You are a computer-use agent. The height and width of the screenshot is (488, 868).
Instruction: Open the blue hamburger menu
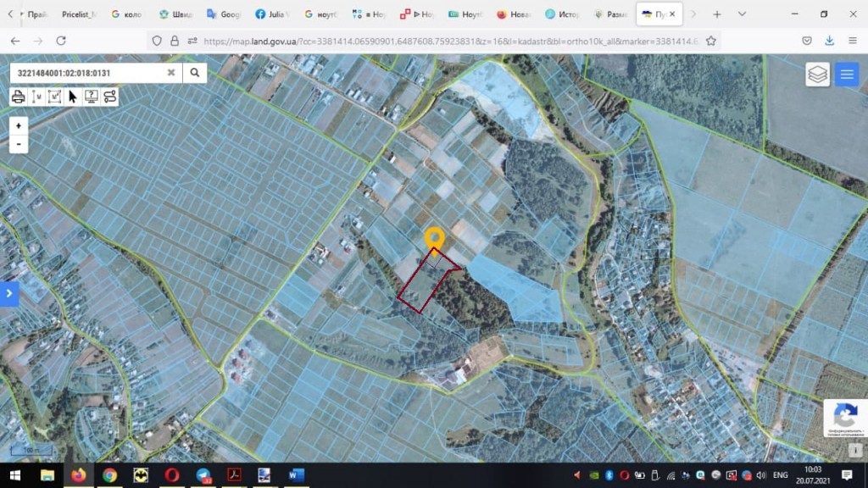coord(846,75)
